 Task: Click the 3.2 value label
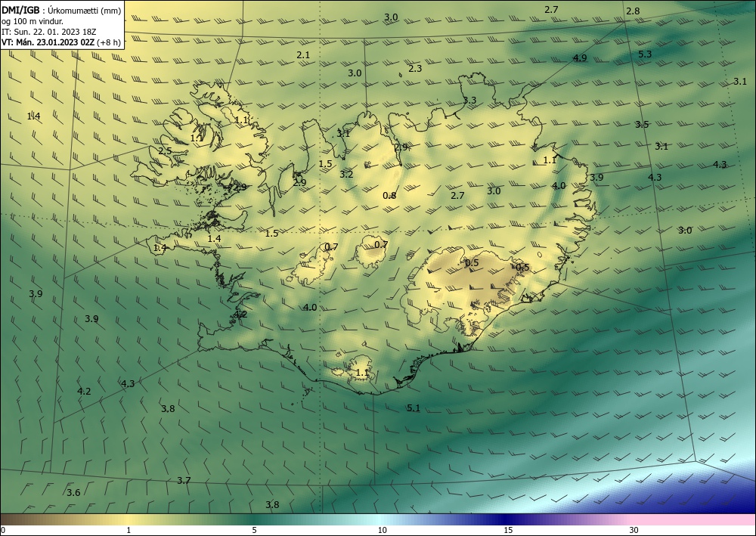click(x=346, y=174)
